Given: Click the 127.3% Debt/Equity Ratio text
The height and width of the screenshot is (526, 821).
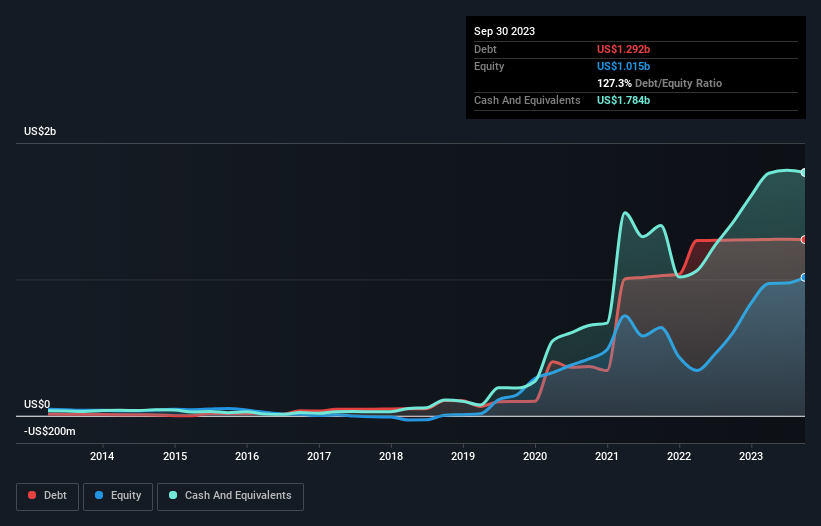Looking at the screenshot, I should 659,83.
